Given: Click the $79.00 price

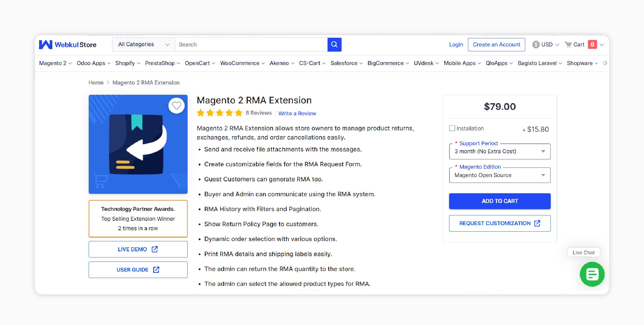Looking at the screenshot, I should 500,107.
